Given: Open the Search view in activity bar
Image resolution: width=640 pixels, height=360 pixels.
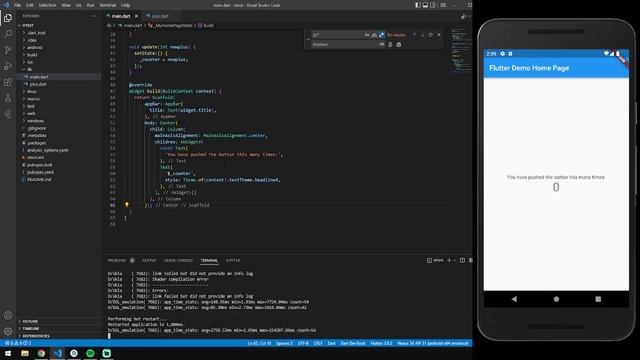Looking at the screenshot, I should [8, 34].
